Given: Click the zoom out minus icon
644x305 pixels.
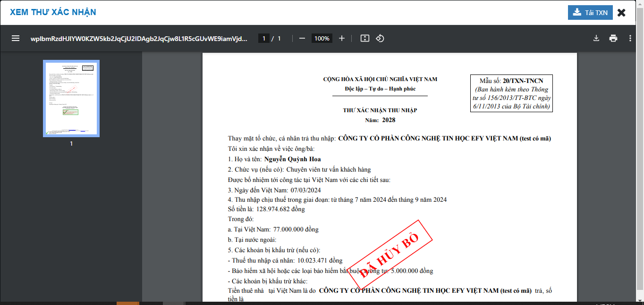Looking at the screenshot, I should [x=302, y=38].
